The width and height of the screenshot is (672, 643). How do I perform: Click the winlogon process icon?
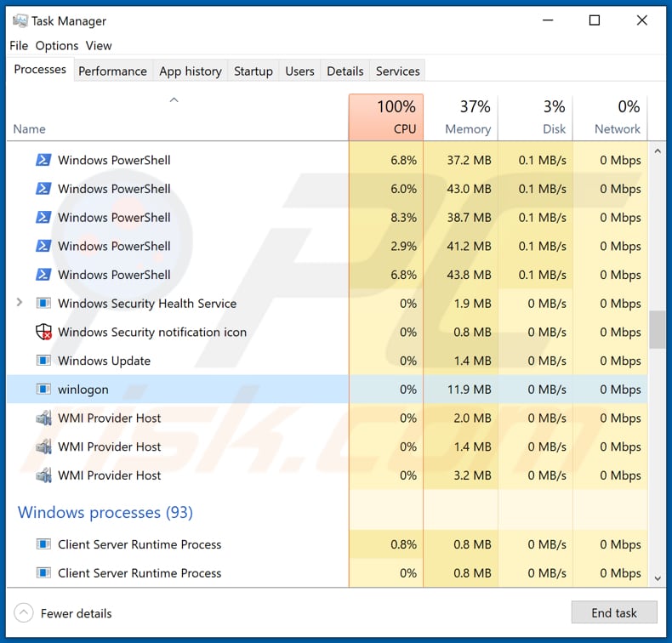(43, 390)
